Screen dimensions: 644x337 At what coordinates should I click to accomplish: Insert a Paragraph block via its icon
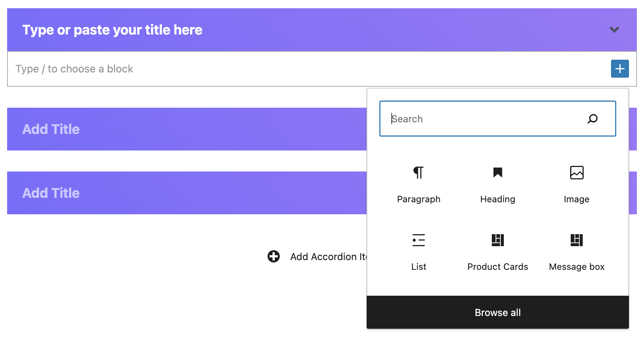click(x=418, y=173)
